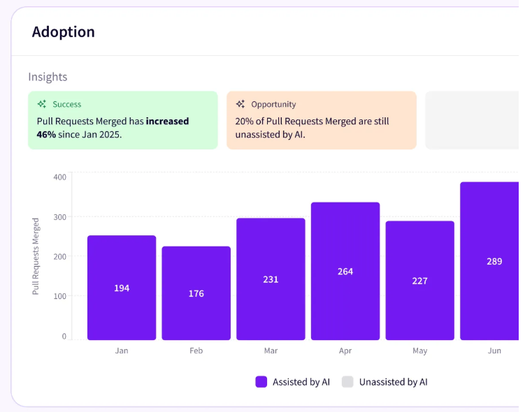This screenshot has height=412, width=532.
Task: Toggle the Unassisted by AI legend swatch
Action: coord(347,382)
